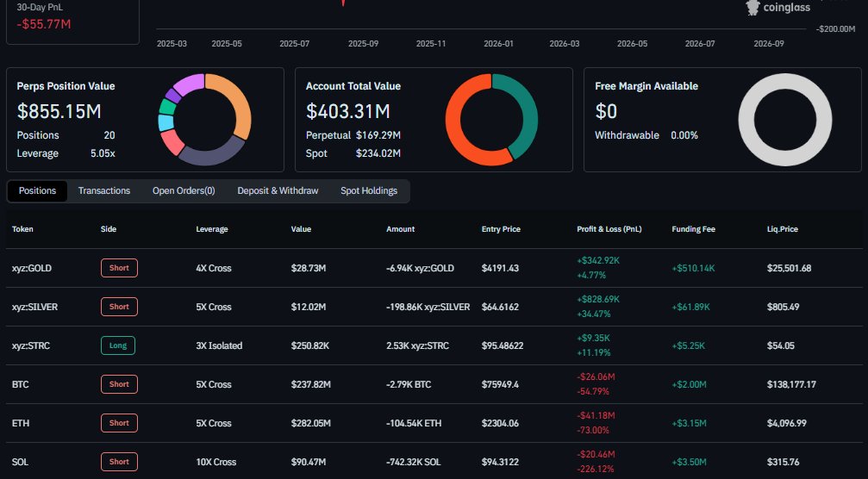Select the xyz:SILVER token name
868x479 pixels.
(34, 307)
